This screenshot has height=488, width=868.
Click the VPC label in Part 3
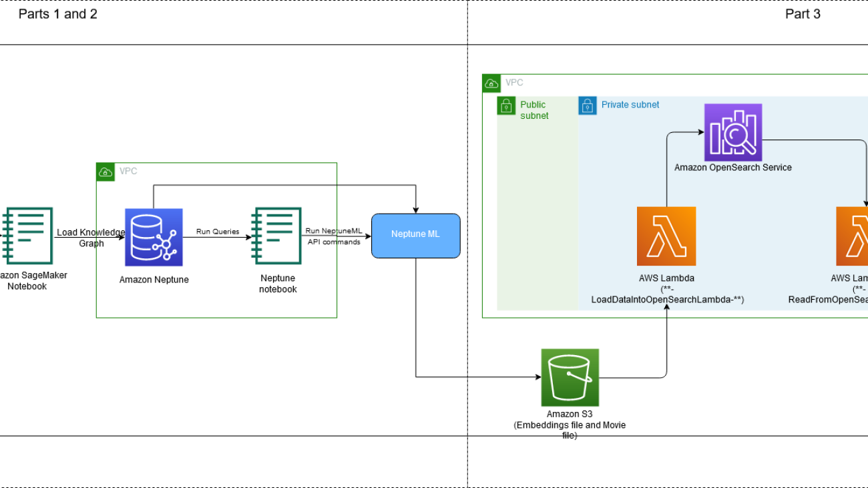pyautogui.click(x=514, y=83)
